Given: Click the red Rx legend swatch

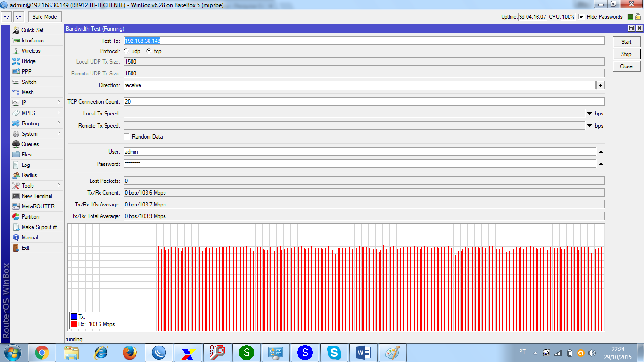Looking at the screenshot, I should pyautogui.click(x=74, y=324).
